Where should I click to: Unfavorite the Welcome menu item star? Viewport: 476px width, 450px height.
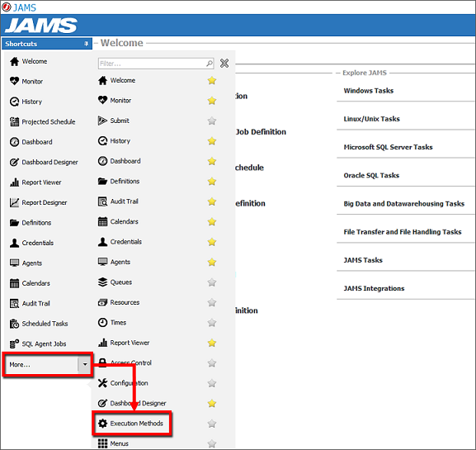point(212,81)
